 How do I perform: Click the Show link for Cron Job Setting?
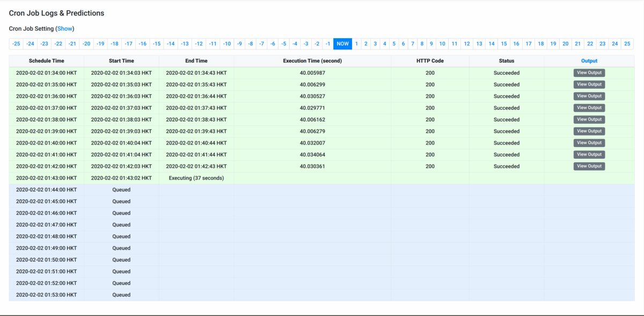pos(64,28)
